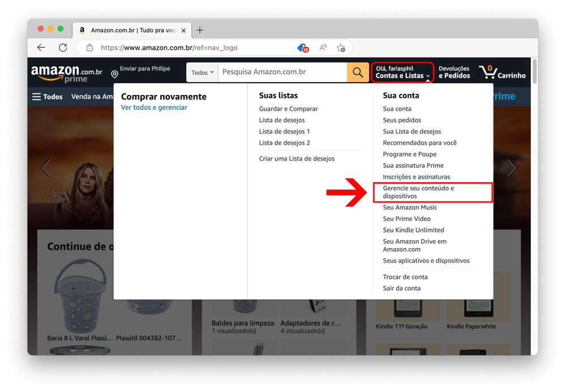566x392 pixels.
Task: Open the Todos hamburger menu
Action: point(48,97)
